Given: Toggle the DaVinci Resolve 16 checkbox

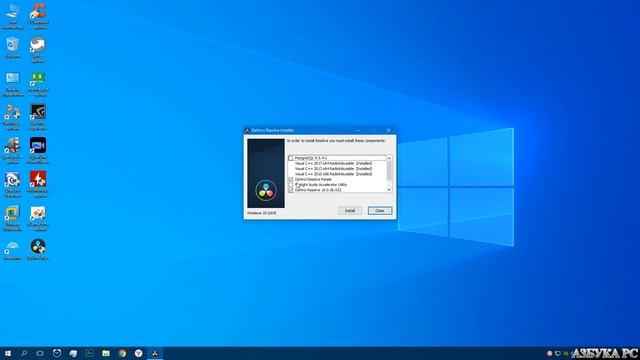Looking at the screenshot, I should tap(291, 190).
